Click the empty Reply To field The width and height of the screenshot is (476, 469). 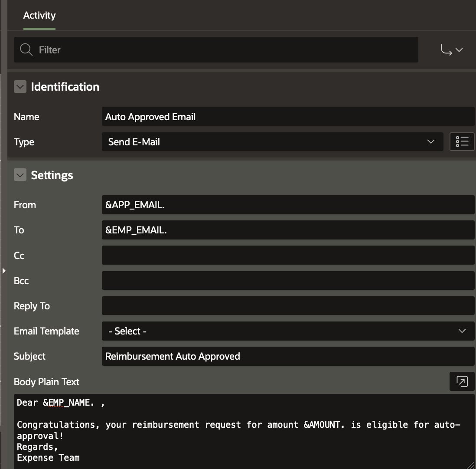[x=288, y=306]
